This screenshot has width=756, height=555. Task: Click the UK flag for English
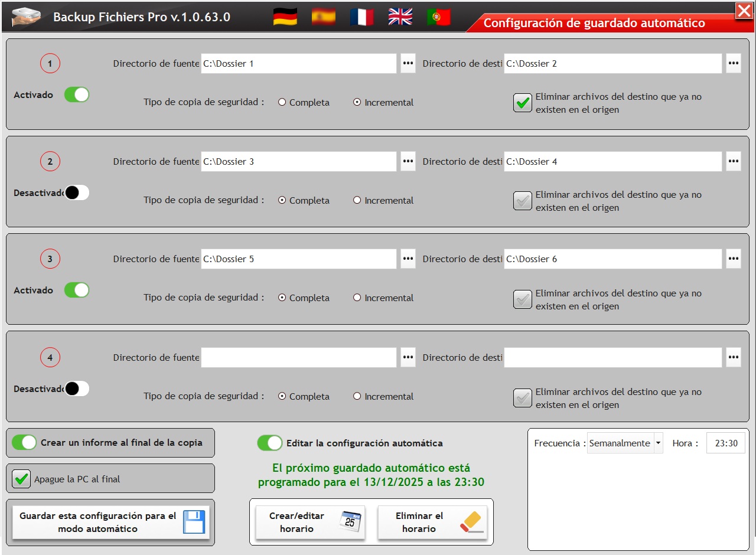pyautogui.click(x=400, y=17)
